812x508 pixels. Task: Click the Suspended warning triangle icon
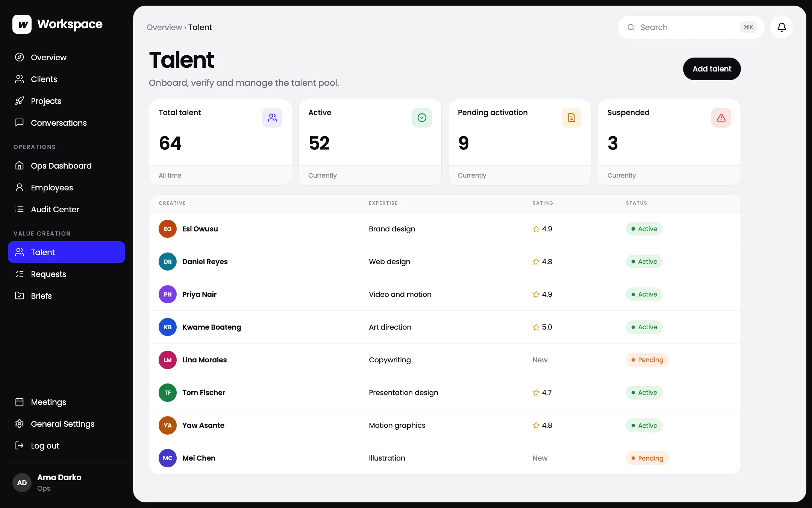click(721, 118)
